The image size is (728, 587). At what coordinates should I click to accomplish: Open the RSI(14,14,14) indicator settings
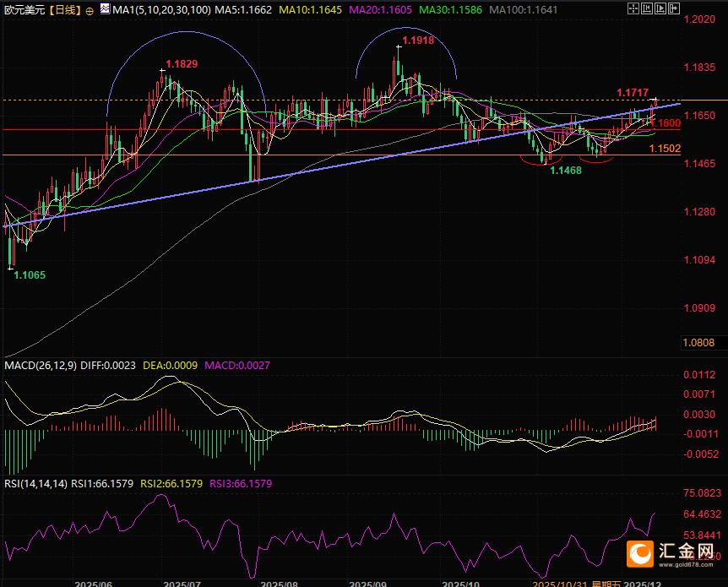[x=35, y=484]
